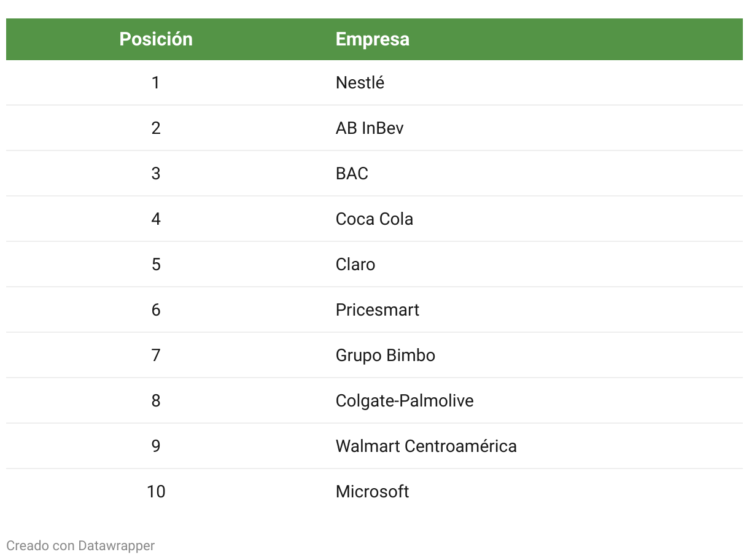Click the Empresa column header

click(372, 39)
